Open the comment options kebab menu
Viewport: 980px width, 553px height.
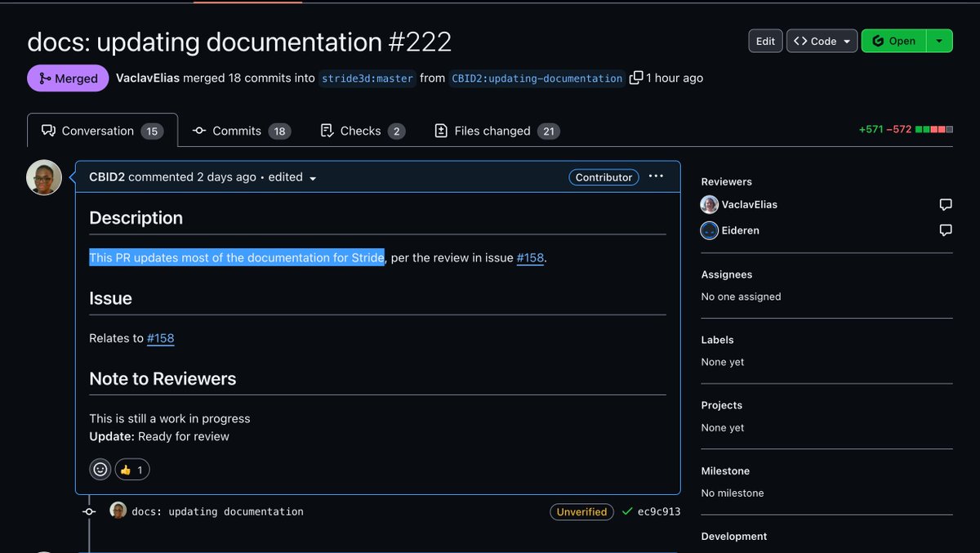[x=656, y=176]
